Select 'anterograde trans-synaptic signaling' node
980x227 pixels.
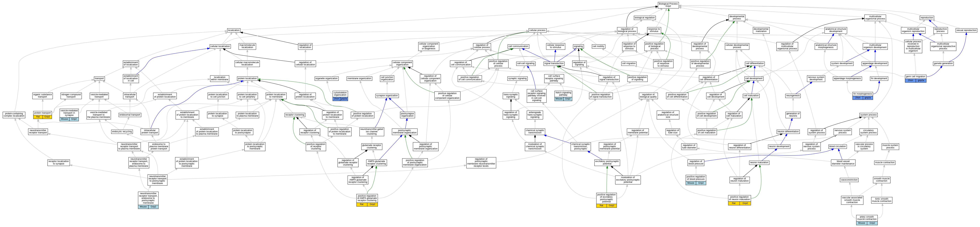[x=534, y=115]
